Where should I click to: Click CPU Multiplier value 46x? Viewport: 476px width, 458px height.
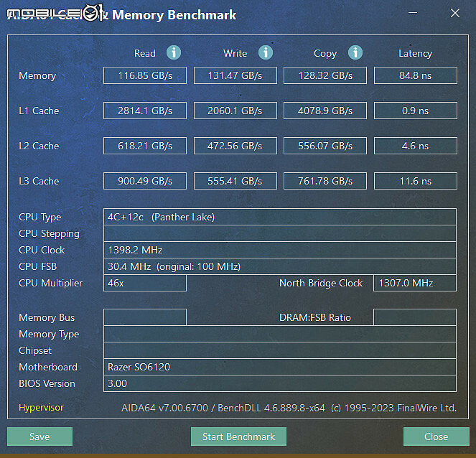click(x=145, y=283)
